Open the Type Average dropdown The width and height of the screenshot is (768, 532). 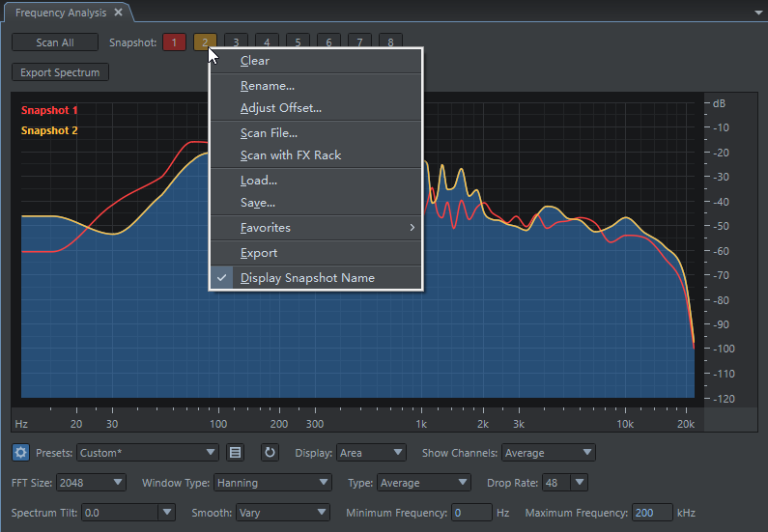(x=424, y=483)
